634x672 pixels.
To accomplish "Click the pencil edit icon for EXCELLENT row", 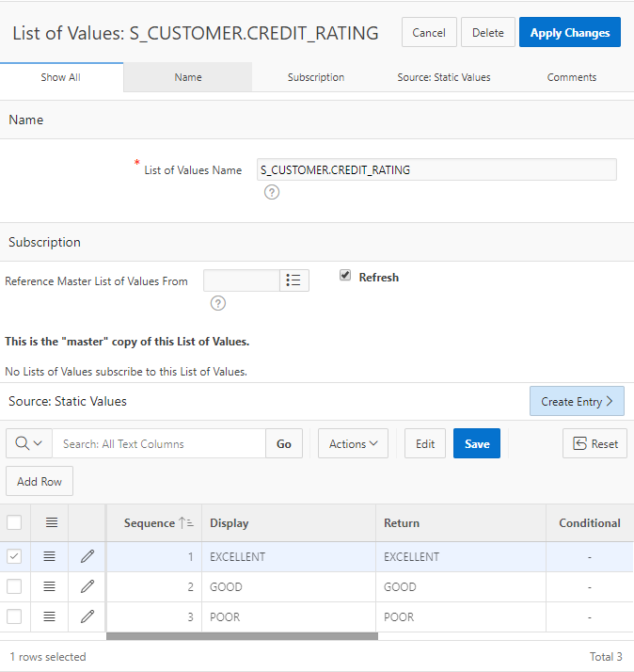I will click(x=87, y=556).
